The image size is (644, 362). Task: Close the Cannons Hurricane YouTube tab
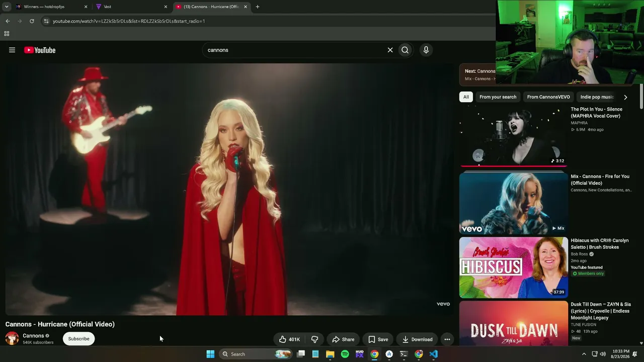246,7
